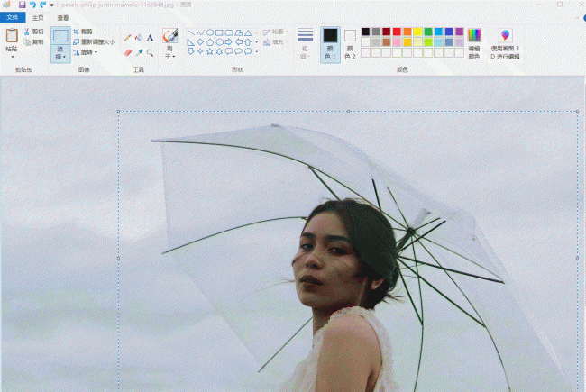586x392 pixels.
Task: Choose the Down arrow shape
Action: [190, 51]
